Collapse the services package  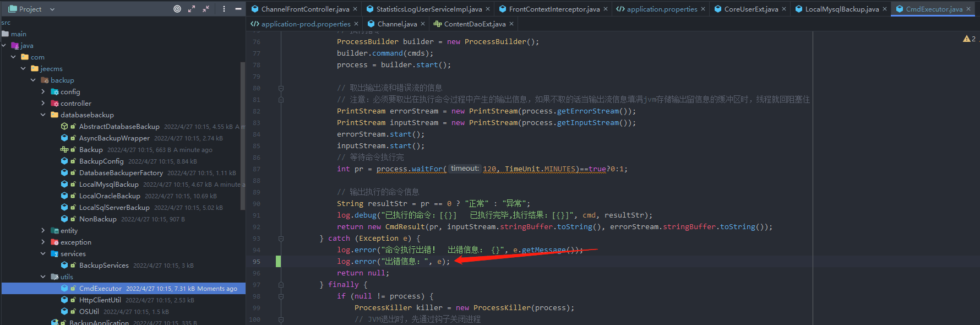point(43,253)
